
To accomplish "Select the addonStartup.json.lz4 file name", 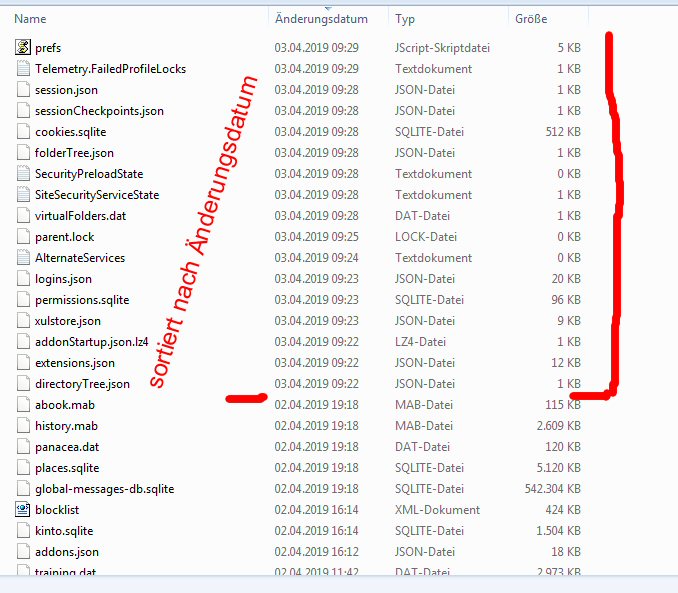I will coord(91,342).
